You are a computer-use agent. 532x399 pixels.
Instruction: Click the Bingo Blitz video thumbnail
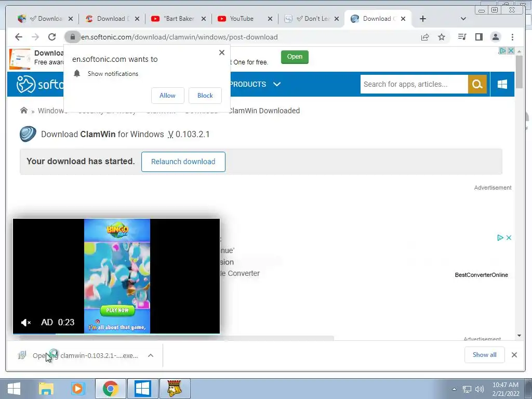click(x=117, y=276)
